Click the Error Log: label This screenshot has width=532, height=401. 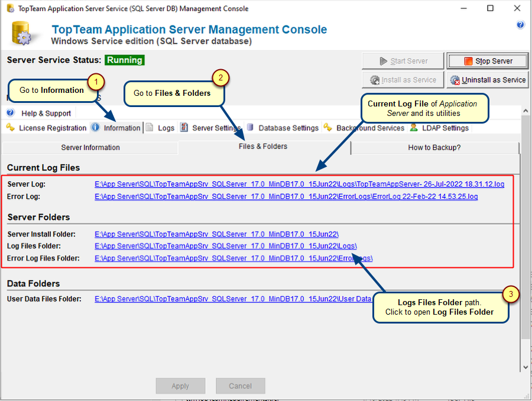point(24,196)
